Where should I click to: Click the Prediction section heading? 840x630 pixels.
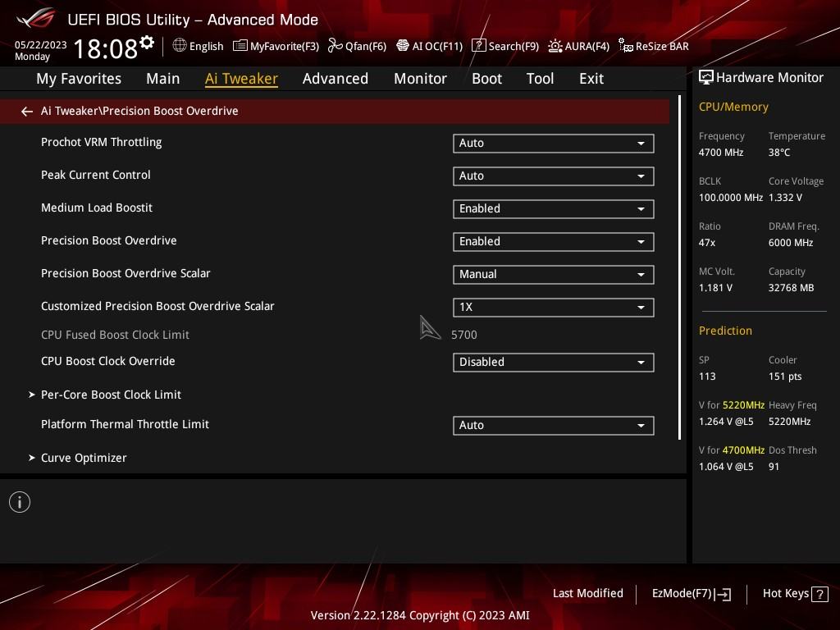[725, 331]
